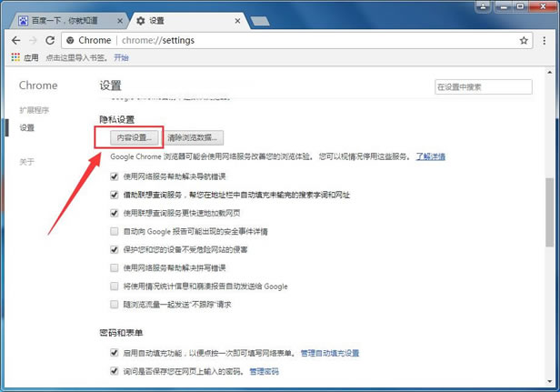This screenshot has height=392, width=560.
Task: Uncheck 使用网络服务帮助解决导航错误
Action: click(x=114, y=176)
